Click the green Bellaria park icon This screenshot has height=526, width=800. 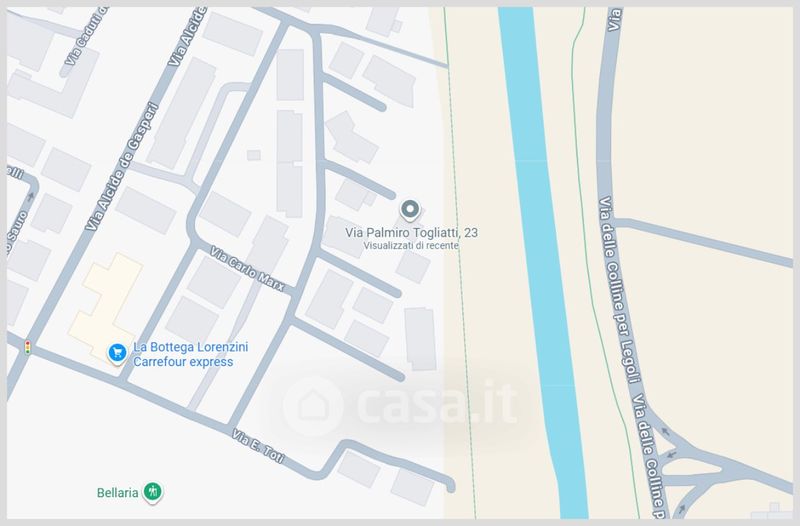coord(153,491)
